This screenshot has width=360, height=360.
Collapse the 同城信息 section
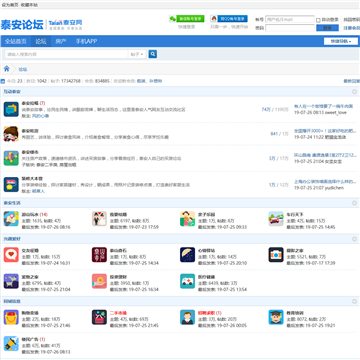coord(354,301)
